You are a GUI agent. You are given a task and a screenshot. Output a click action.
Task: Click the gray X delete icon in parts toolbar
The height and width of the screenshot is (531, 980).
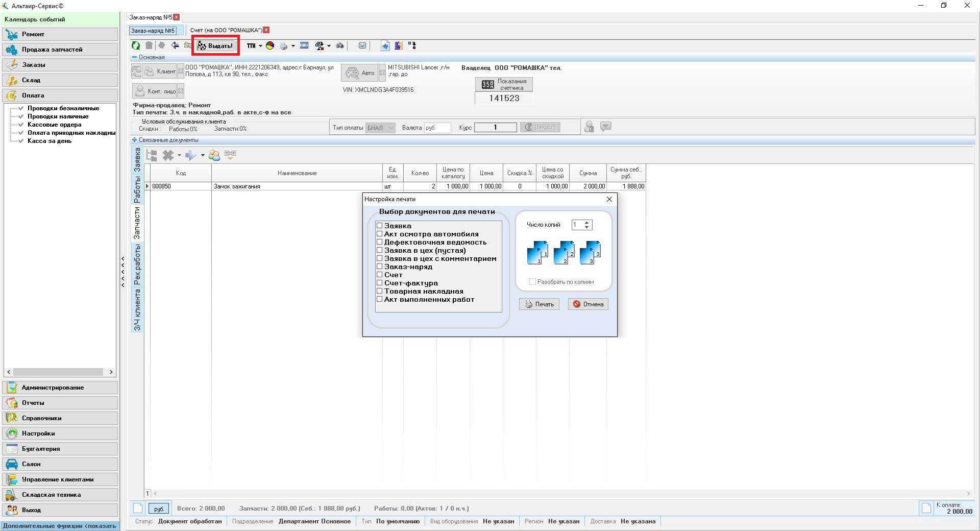168,155
